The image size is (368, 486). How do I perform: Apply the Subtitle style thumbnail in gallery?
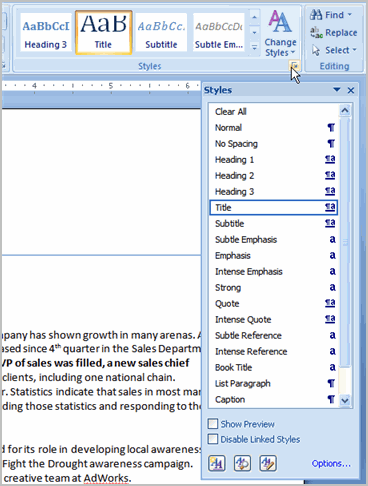(161, 32)
